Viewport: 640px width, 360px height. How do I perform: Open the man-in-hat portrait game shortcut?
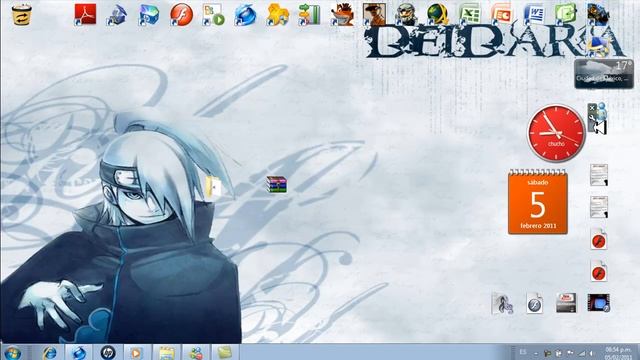point(374,14)
